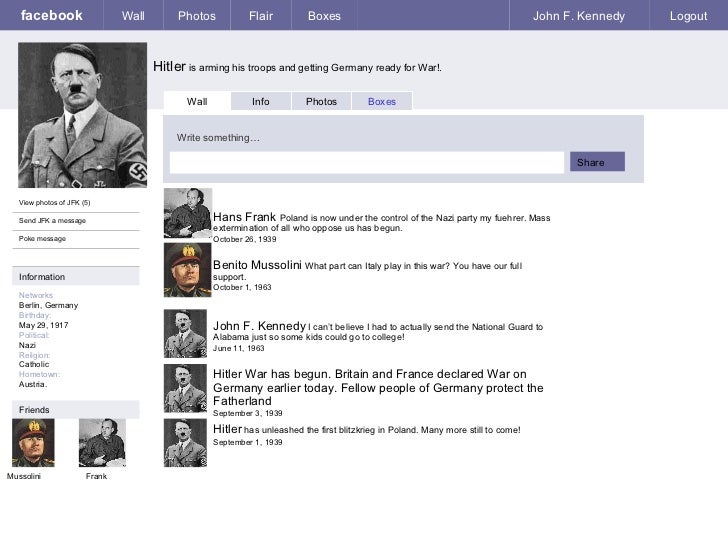The height and width of the screenshot is (546, 728).
Task: Click the date September 3, 1939
Action: (247, 413)
